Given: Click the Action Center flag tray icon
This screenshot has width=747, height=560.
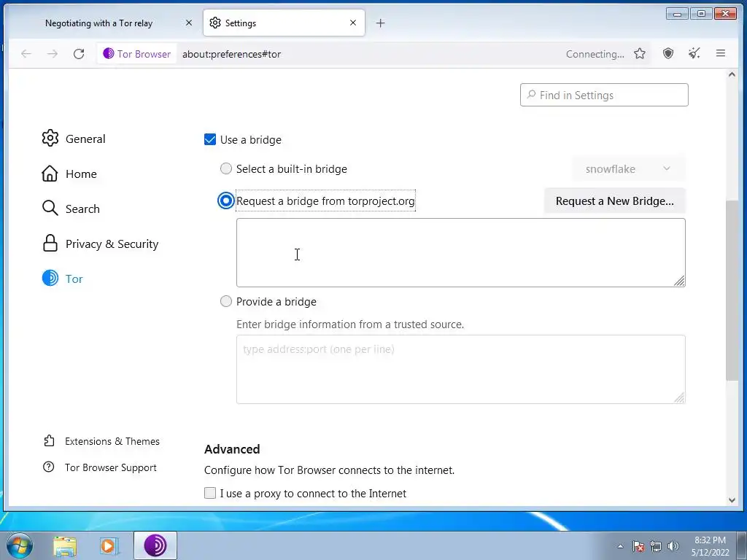Looking at the screenshot, I should (x=638, y=546).
